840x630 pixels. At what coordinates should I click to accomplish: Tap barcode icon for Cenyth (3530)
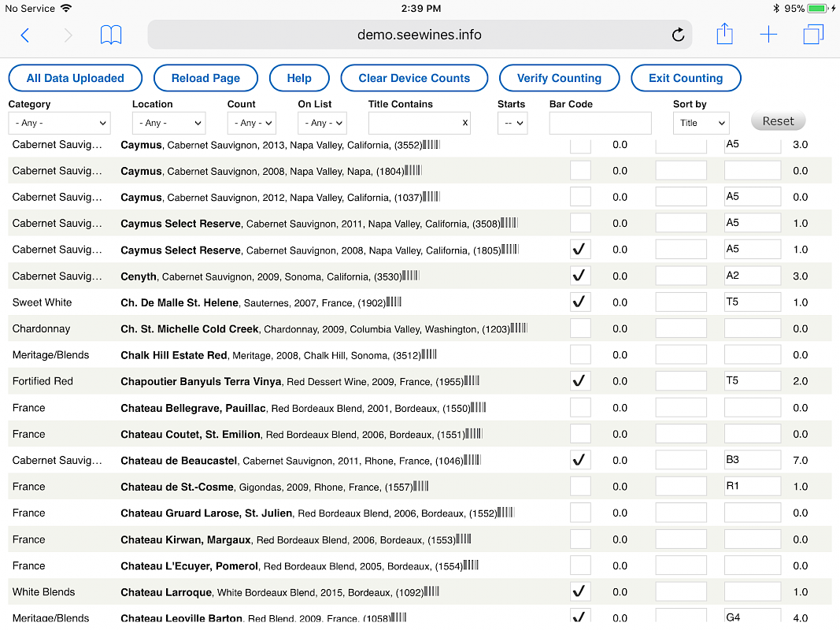(411, 276)
